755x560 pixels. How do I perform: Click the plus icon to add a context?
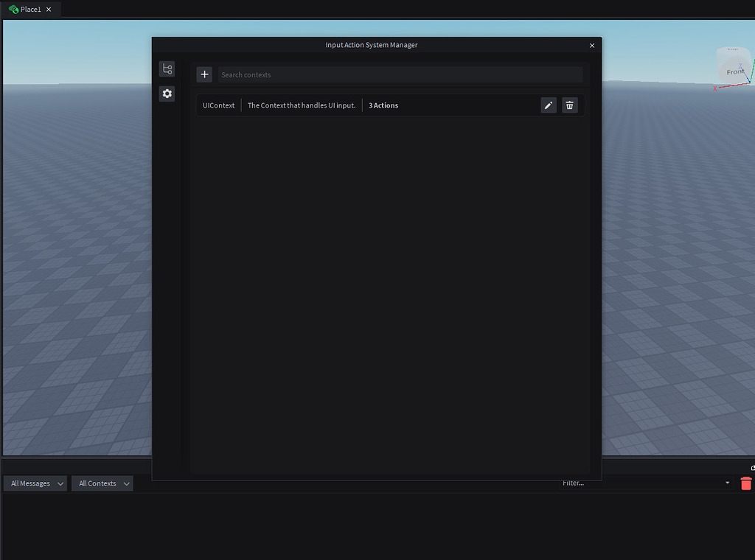coord(204,74)
